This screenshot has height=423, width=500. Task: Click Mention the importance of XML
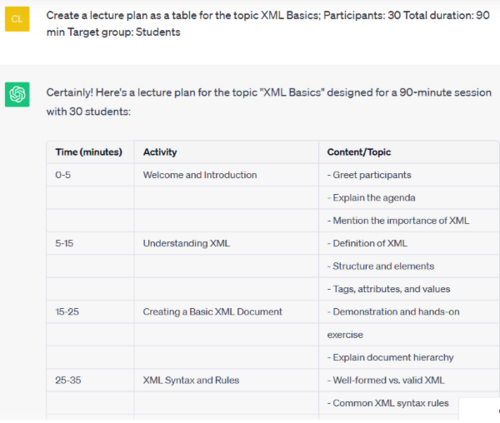398,221
